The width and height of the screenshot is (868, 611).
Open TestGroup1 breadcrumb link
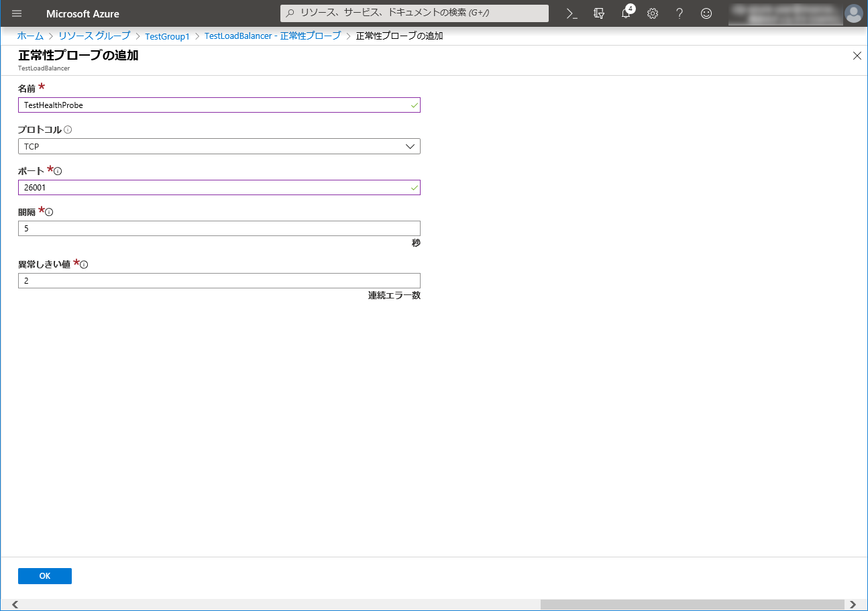167,36
